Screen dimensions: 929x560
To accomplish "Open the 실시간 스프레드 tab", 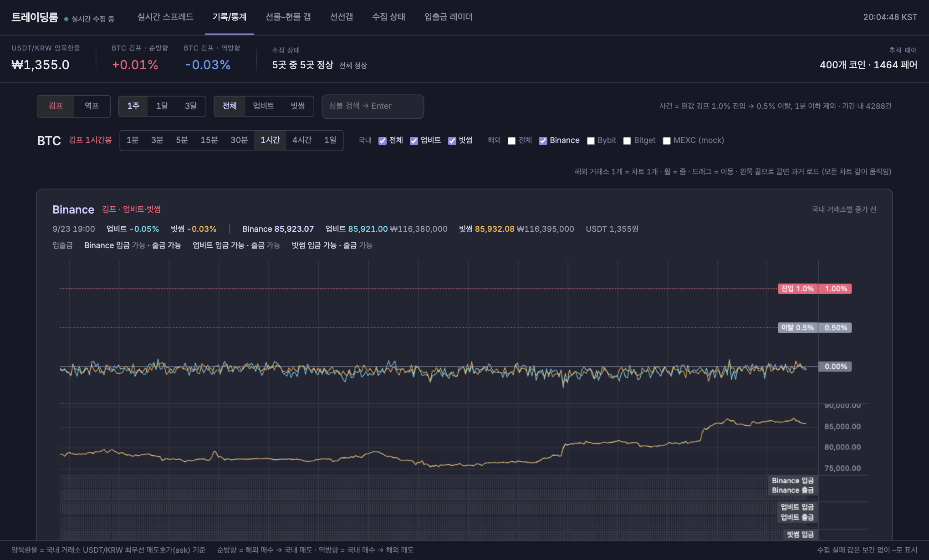I will (x=165, y=17).
